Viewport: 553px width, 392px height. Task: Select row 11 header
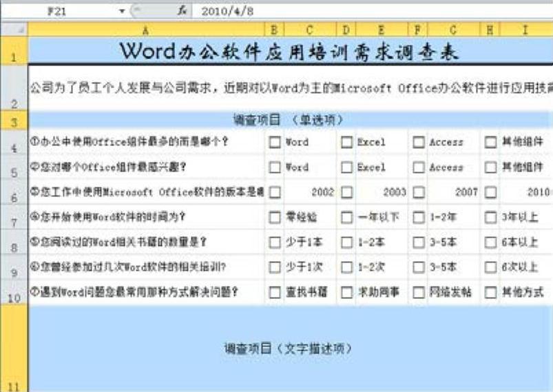[x=14, y=349]
